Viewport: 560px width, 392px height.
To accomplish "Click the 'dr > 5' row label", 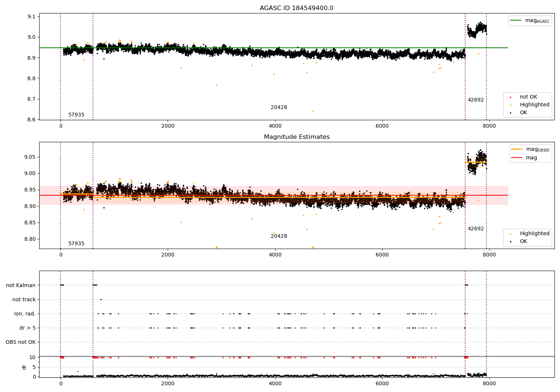I will coord(28,328).
